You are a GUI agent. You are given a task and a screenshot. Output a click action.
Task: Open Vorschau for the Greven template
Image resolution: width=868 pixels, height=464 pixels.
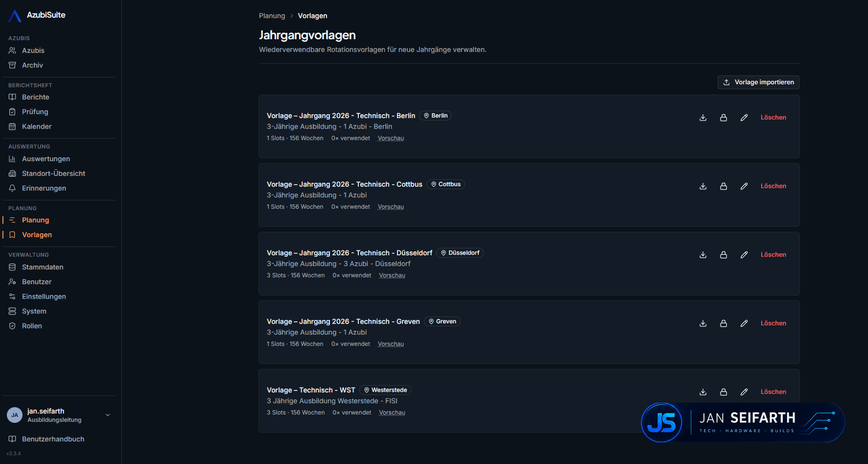[391, 344]
